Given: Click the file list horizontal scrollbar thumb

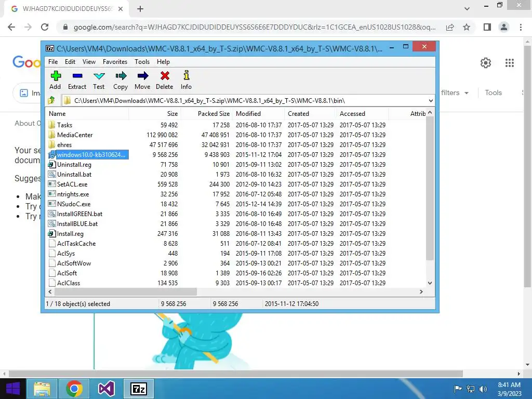Looking at the screenshot, I should point(126,292).
